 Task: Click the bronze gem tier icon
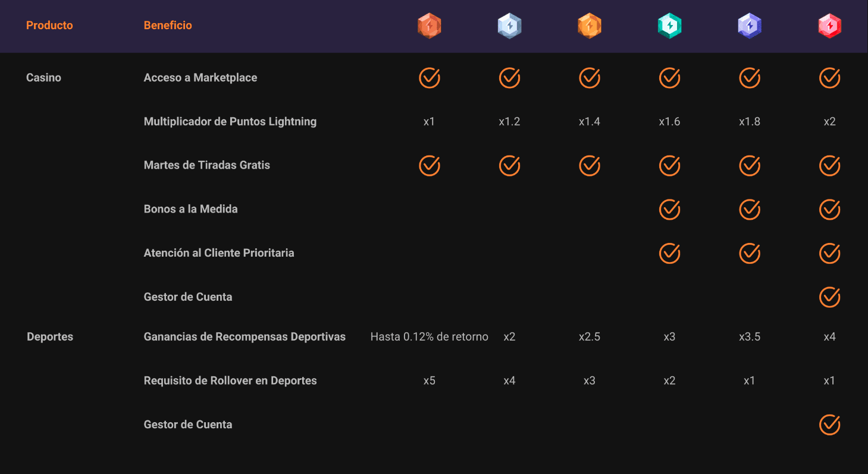point(429,26)
